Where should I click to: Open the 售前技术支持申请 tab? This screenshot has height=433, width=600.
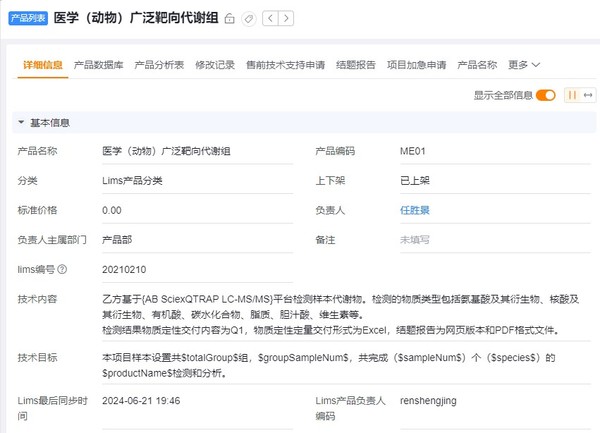click(x=286, y=65)
